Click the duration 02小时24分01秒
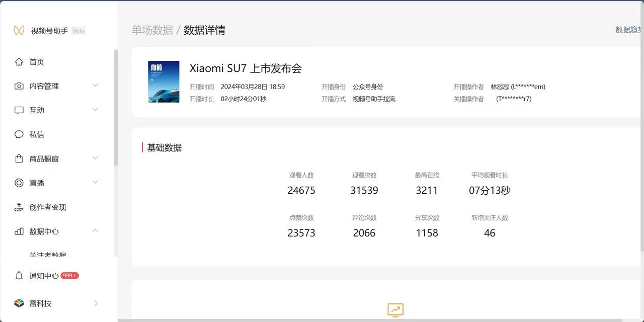Image resolution: width=644 pixels, height=322 pixels. click(x=244, y=99)
